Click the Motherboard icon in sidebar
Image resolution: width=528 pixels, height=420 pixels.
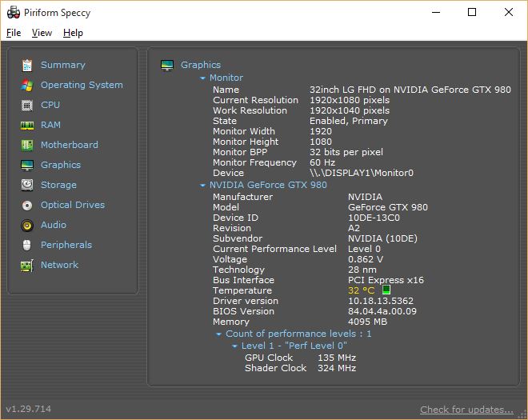(x=27, y=145)
